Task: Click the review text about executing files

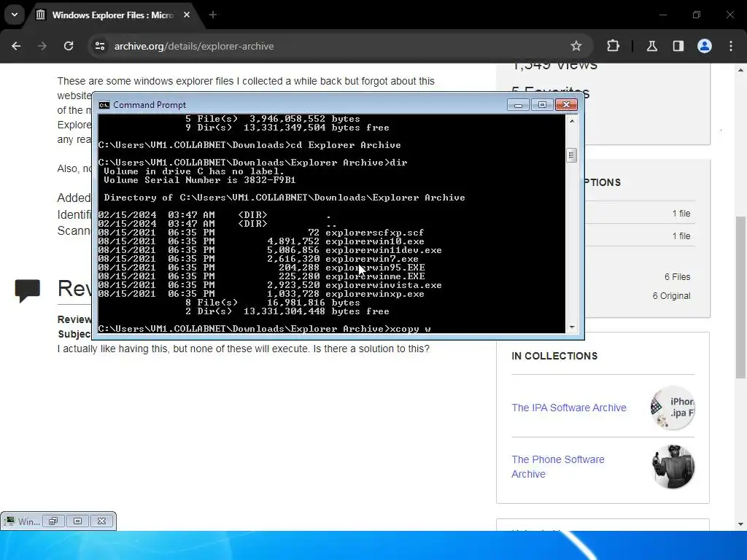Action: point(243,349)
